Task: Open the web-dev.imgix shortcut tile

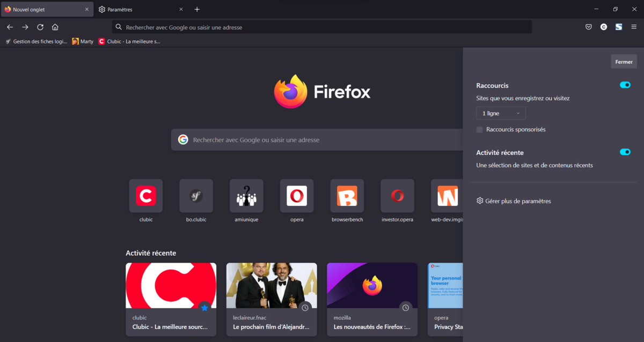Action: click(447, 196)
